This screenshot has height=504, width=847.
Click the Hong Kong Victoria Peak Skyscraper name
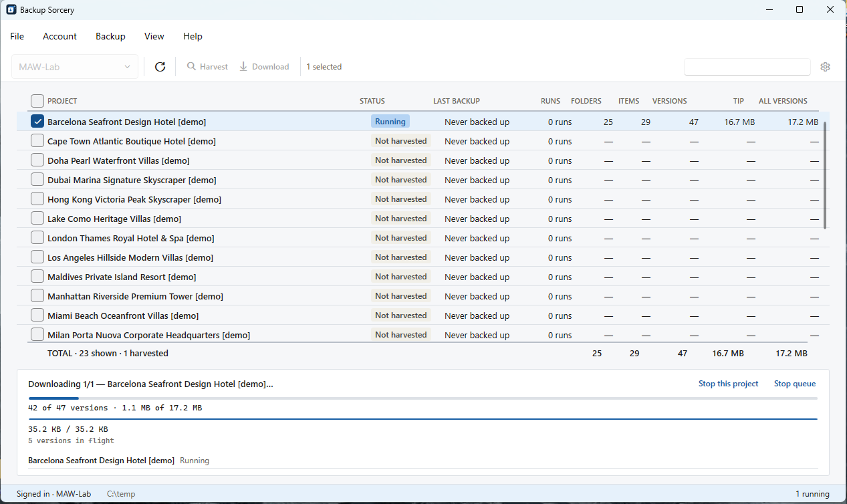134,199
